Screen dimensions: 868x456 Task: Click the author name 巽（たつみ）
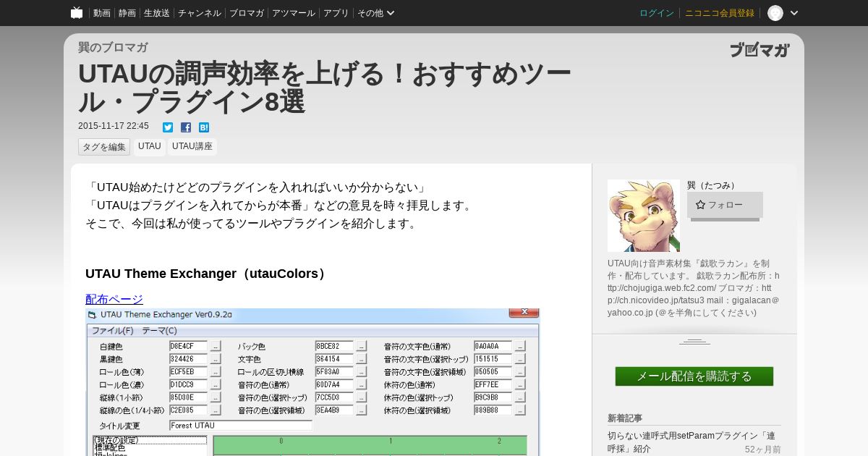pos(712,185)
